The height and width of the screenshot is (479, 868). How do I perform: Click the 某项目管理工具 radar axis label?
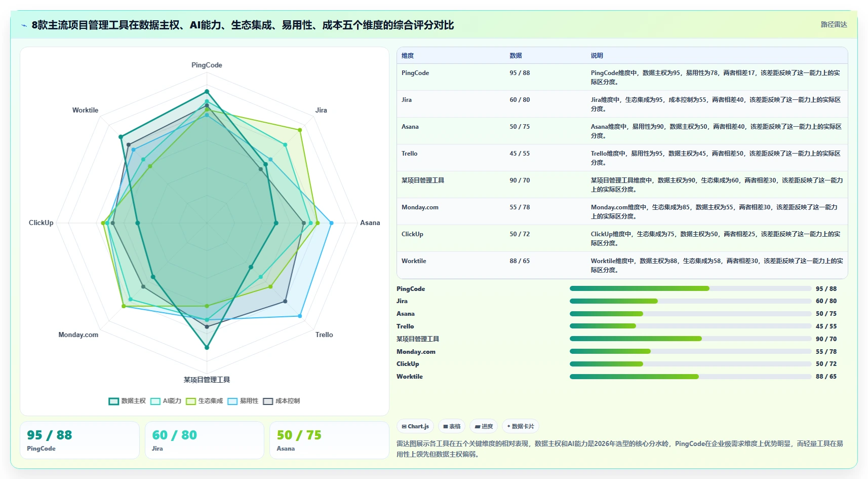[207, 380]
